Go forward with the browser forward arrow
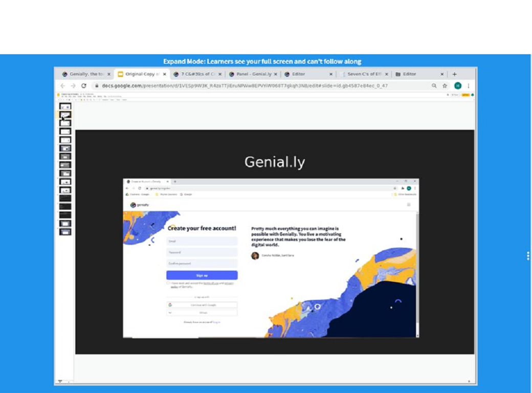Screen dimensions: 532x393 coord(73,86)
